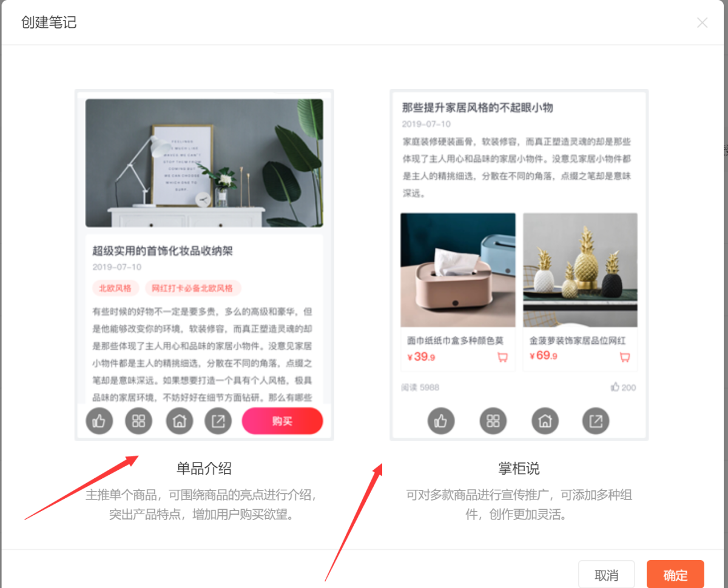Click the thumbs-up icon in 掌柜说 preview
The image size is (728, 588).
click(x=441, y=421)
